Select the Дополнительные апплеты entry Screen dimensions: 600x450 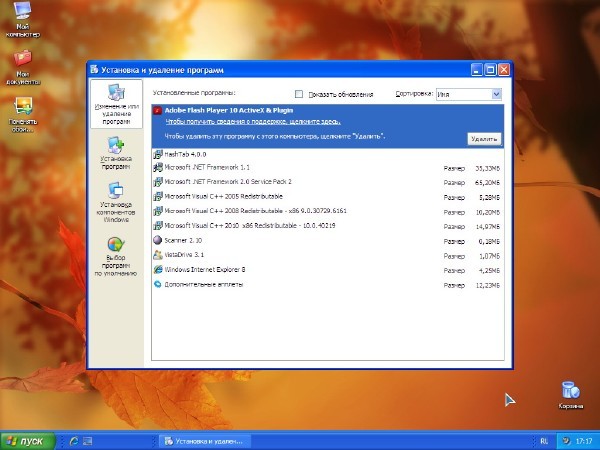(328, 285)
